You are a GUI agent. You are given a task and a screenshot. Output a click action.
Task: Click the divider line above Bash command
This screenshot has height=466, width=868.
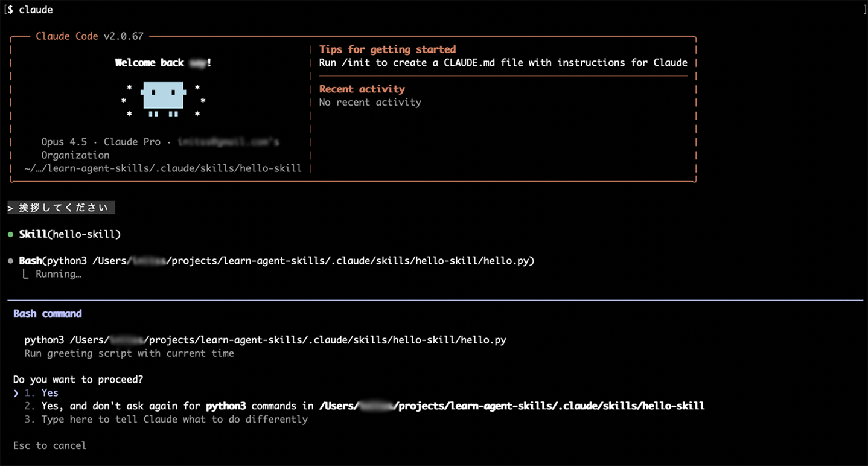coord(434,296)
